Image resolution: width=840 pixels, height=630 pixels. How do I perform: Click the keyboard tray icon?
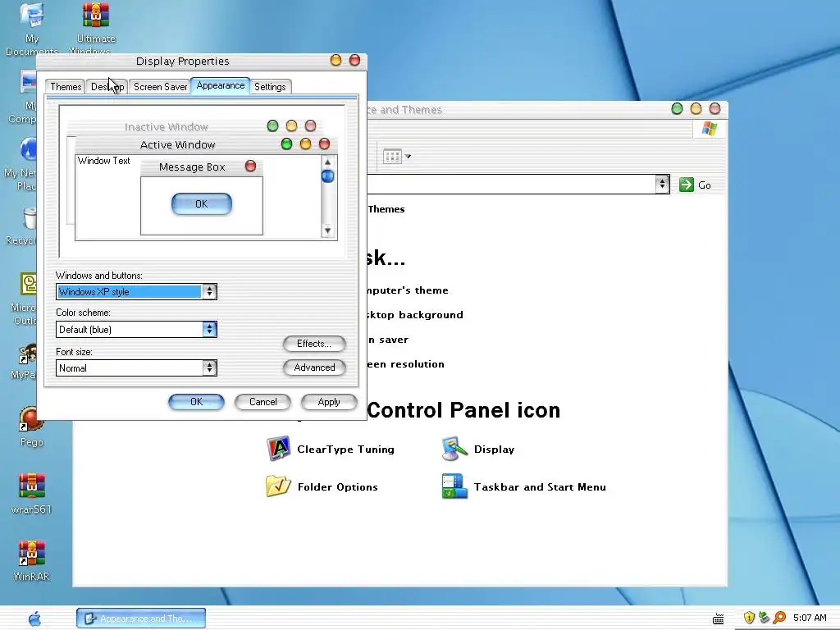click(719, 619)
